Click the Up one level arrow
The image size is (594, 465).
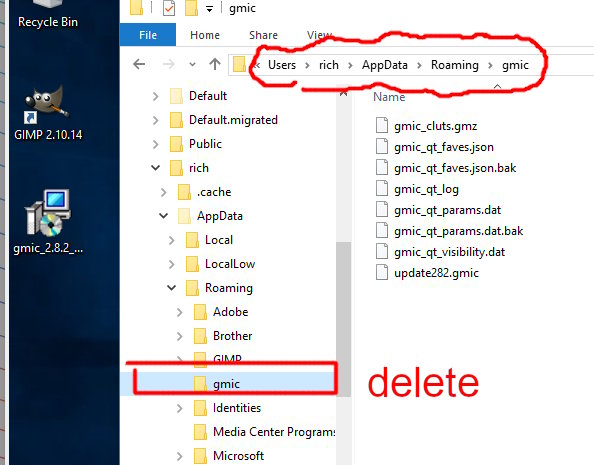[x=215, y=64]
